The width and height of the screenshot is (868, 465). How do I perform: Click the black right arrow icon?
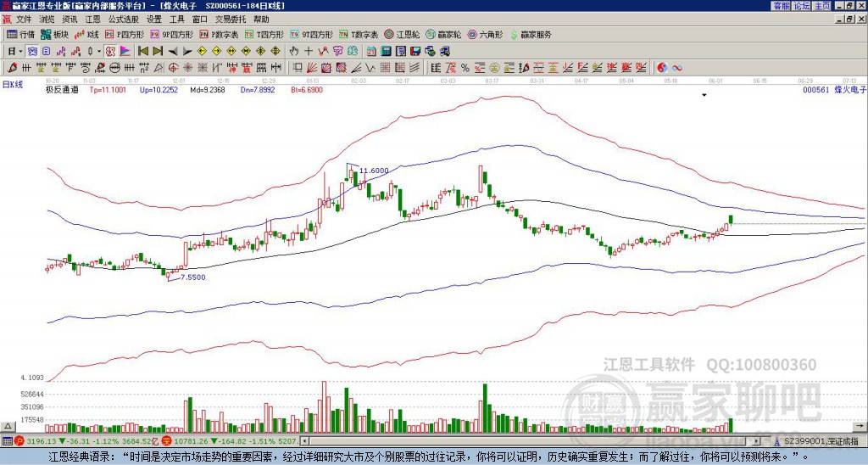click(187, 51)
